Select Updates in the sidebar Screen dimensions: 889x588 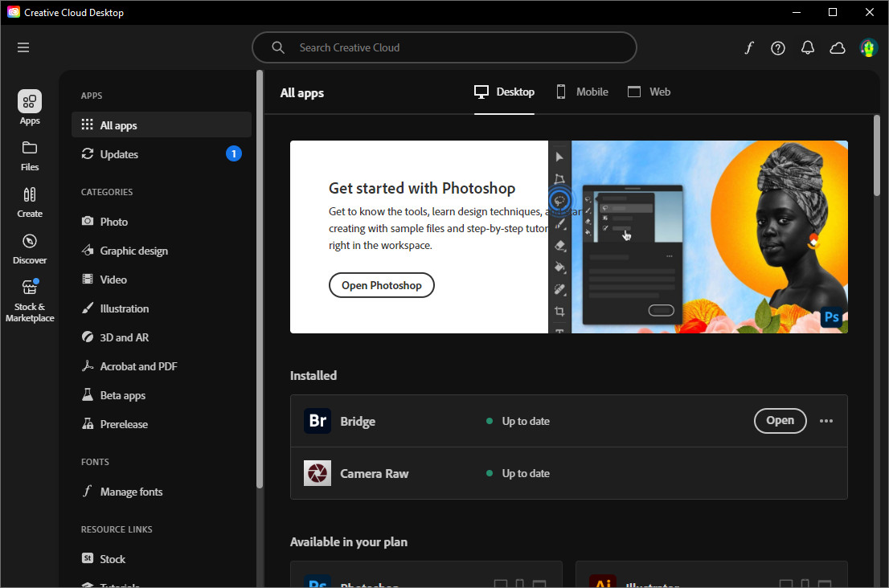[119, 154]
